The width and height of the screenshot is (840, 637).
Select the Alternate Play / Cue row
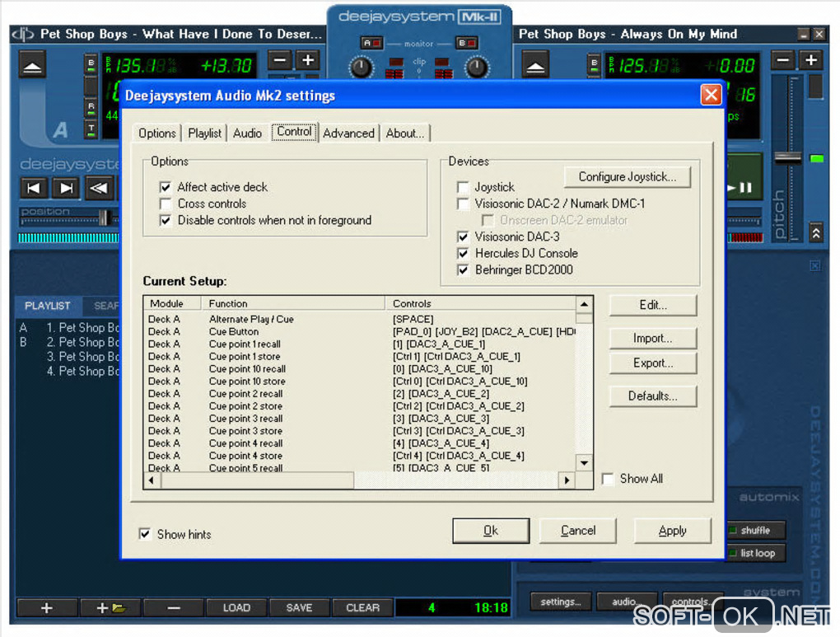(x=360, y=319)
